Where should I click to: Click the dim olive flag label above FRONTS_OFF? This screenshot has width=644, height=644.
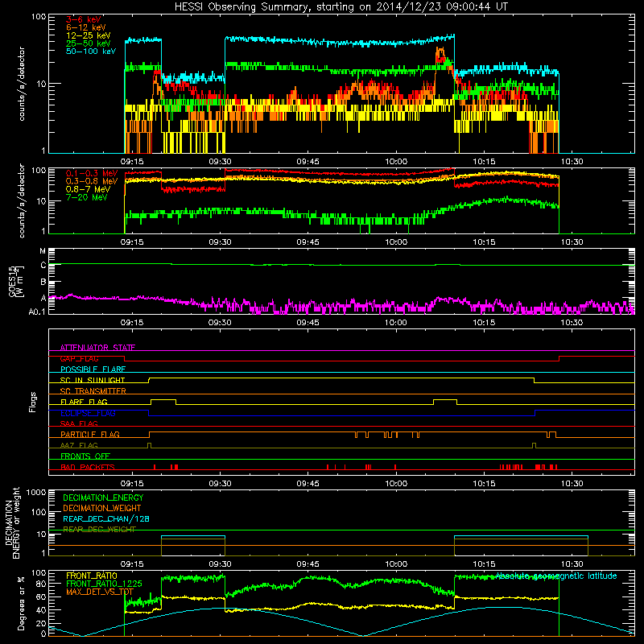[x=79, y=445]
